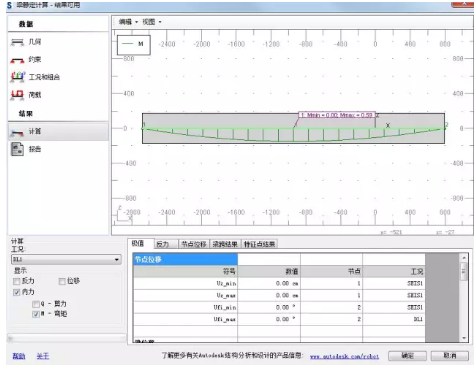Open the 关于 (About) link
The width and height of the screenshot is (476, 369).
(x=43, y=356)
